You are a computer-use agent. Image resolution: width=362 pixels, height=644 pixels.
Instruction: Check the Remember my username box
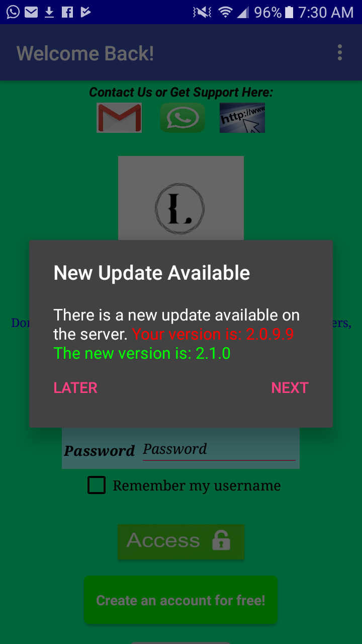(97, 485)
